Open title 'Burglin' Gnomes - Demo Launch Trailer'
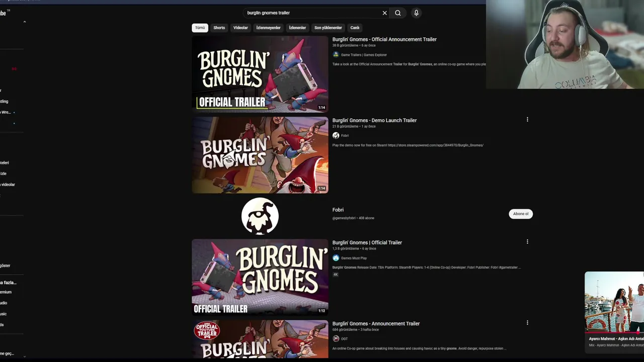The image size is (644, 362). coord(374,120)
